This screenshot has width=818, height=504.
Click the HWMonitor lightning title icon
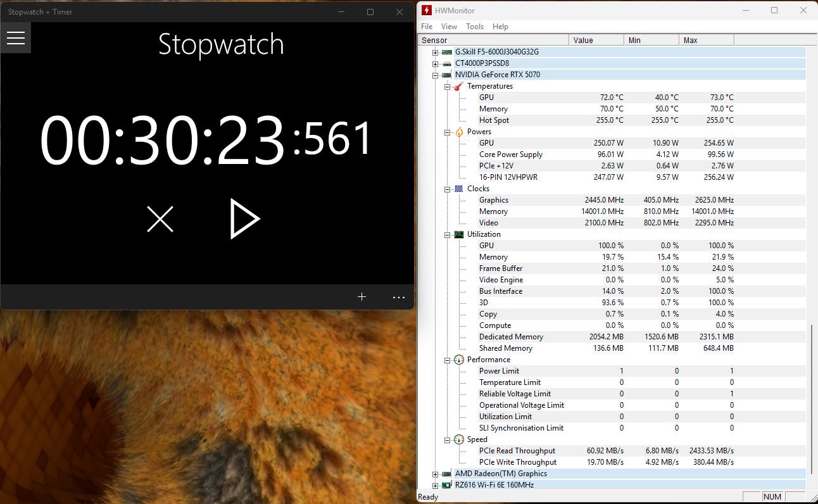[x=427, y=11]
